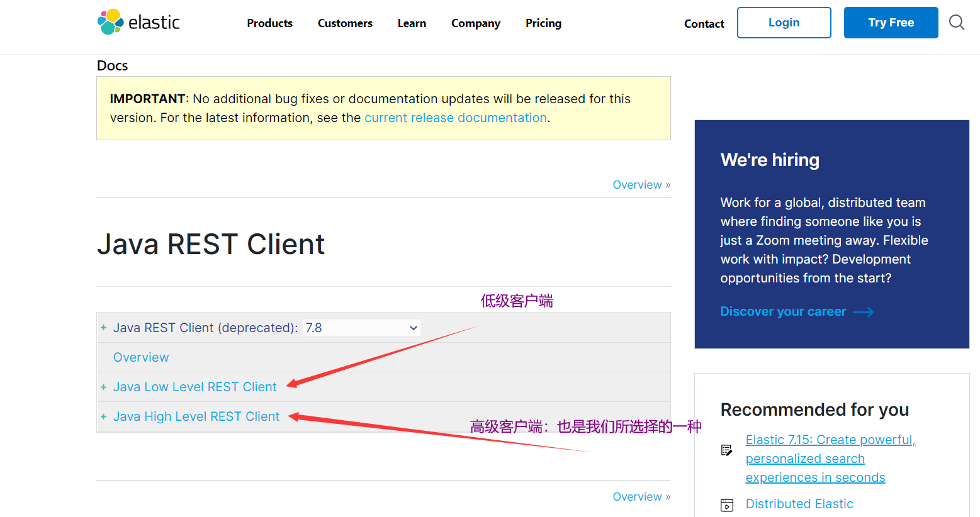Click the Discover your career link

coord(783,311)
